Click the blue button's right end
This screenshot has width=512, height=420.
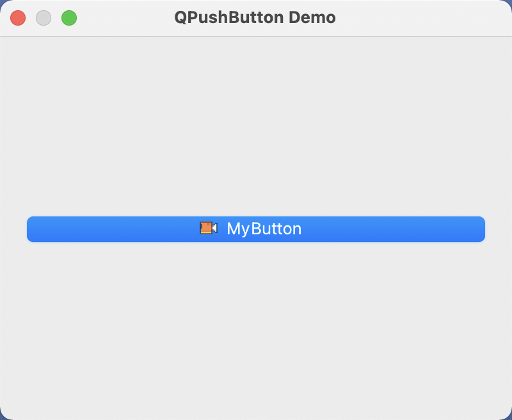476,229
